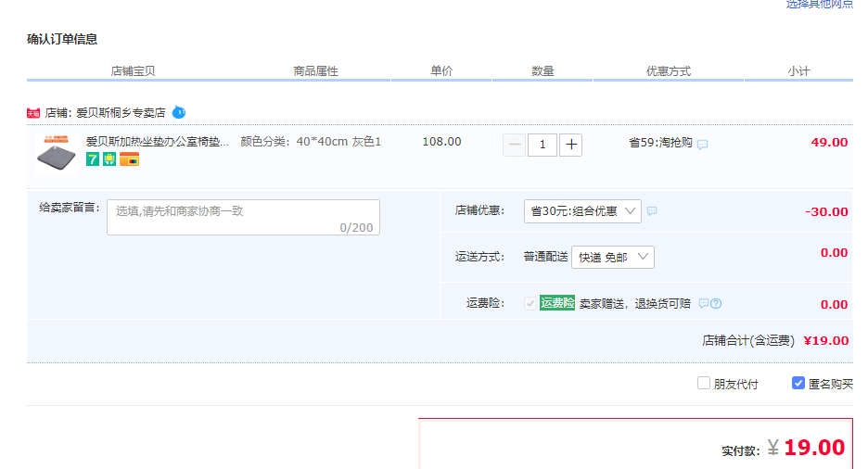Click the 优惠方式 column header
The image size is (868, 469).
[x=669, y=71]
